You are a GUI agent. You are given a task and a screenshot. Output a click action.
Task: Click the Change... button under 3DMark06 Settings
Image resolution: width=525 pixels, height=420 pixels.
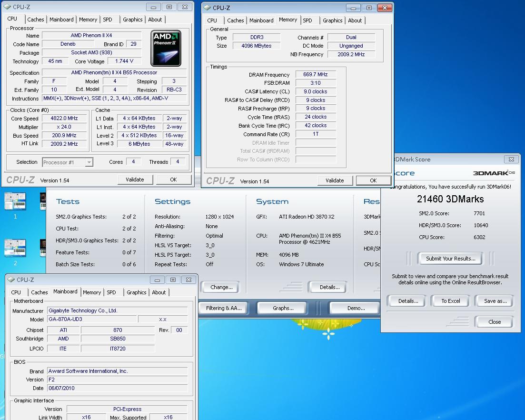(x=221, y=287)
